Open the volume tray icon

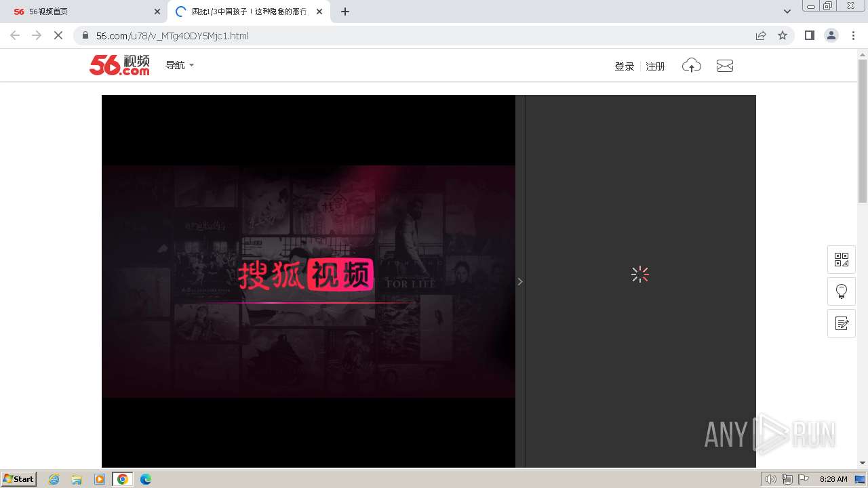tap(771, 479)
